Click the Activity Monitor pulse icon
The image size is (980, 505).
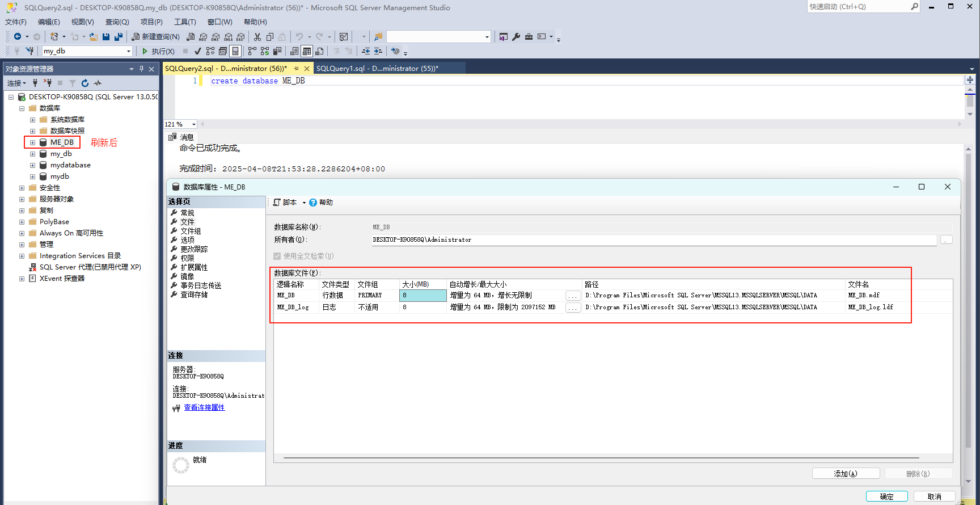[x=98, y=83]
